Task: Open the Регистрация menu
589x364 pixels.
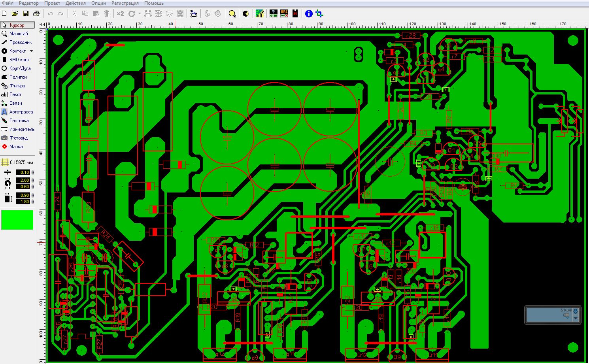Action: 125,3
